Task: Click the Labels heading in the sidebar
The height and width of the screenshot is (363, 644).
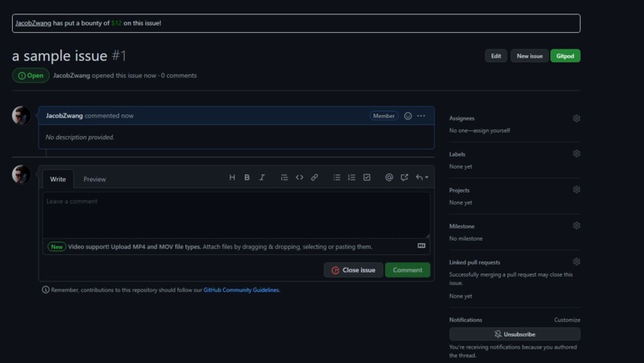Action: click(457, 154)
